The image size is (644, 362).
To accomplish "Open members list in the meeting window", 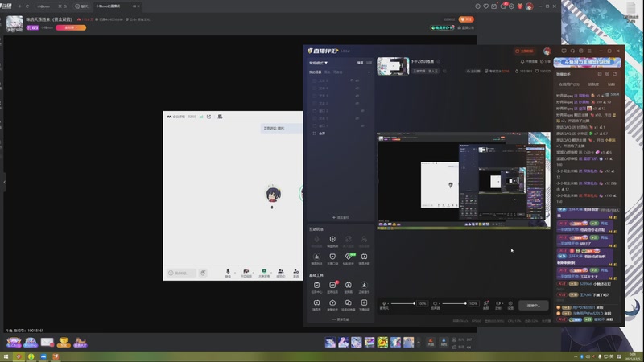I will [x=280, y=273].
